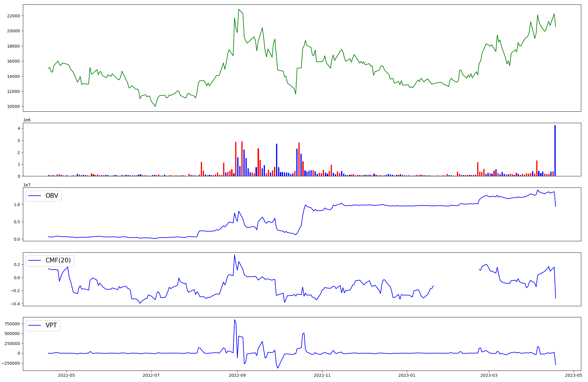Click the 18000 price axis tick

click(13, 46)
